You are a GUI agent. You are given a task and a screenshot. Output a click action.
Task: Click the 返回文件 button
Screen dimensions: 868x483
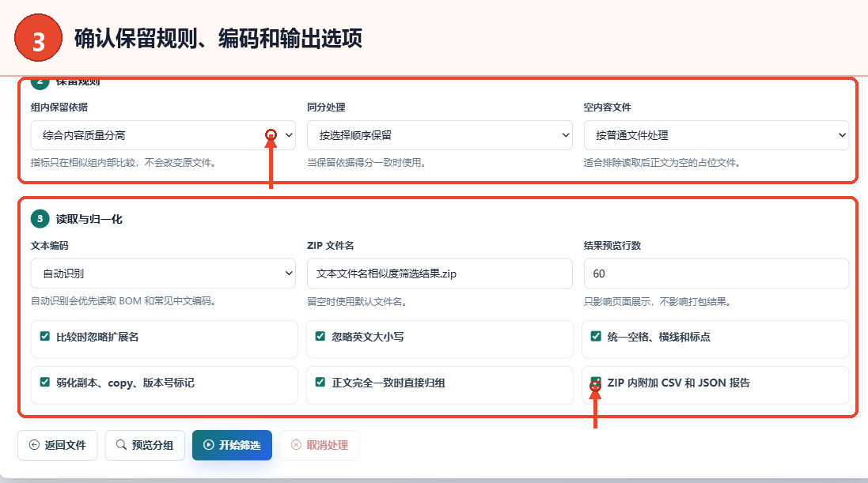58,445
